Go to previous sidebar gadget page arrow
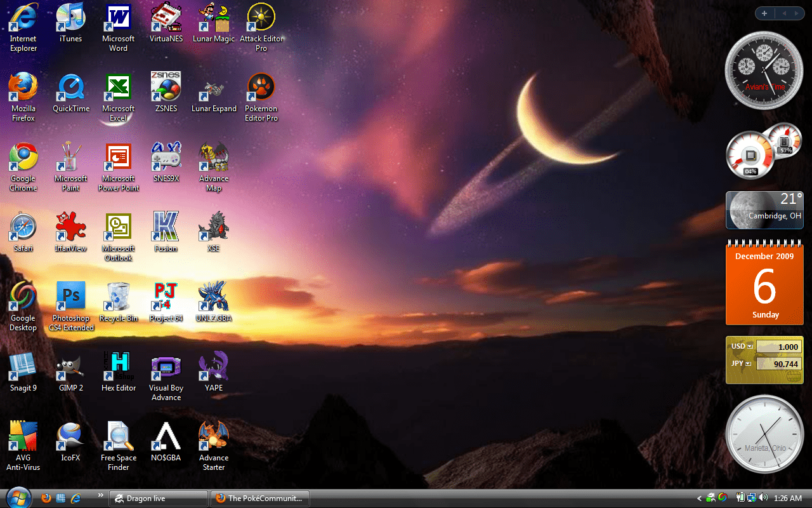 coord(783,13)
